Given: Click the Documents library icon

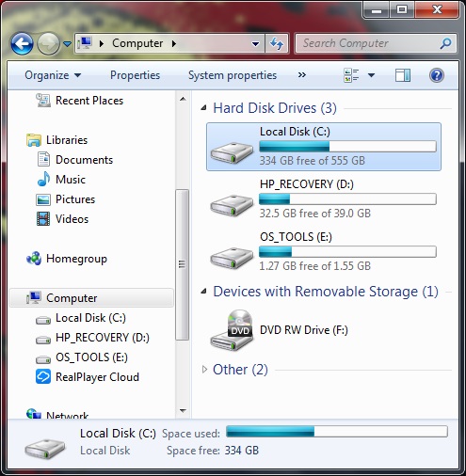Looking at the screenshot, I should coord(43,159).
